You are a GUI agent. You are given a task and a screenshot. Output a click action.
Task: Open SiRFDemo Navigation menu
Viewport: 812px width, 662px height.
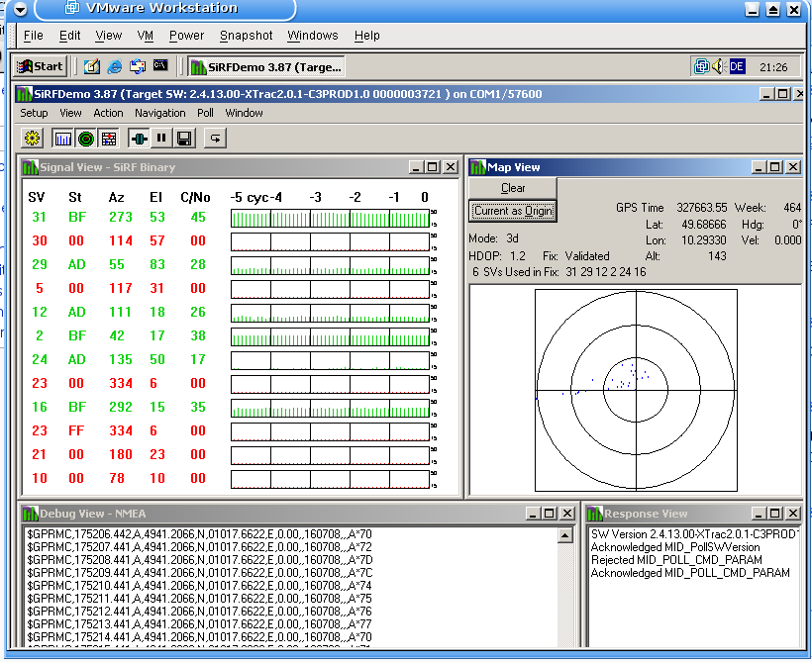[x=160, y=113]
